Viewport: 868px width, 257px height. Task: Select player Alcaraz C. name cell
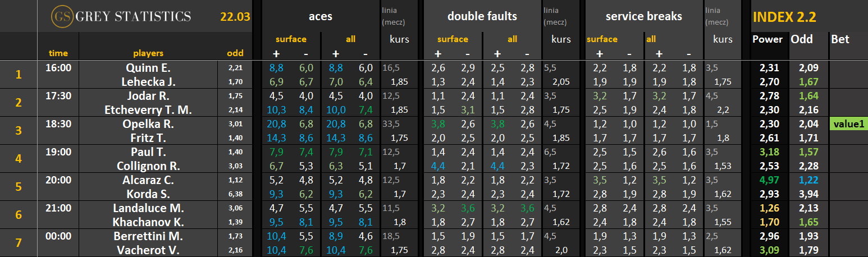148,180
